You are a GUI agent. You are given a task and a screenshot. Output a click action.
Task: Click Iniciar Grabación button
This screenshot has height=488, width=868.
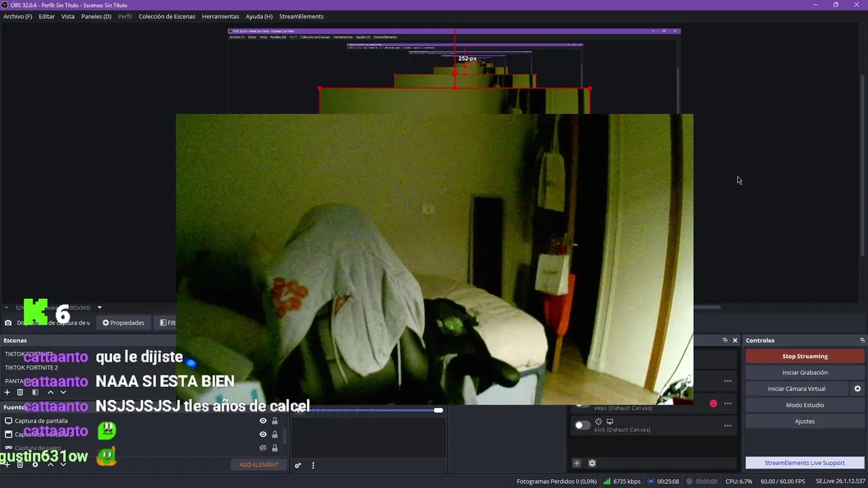tap(805, 373)
